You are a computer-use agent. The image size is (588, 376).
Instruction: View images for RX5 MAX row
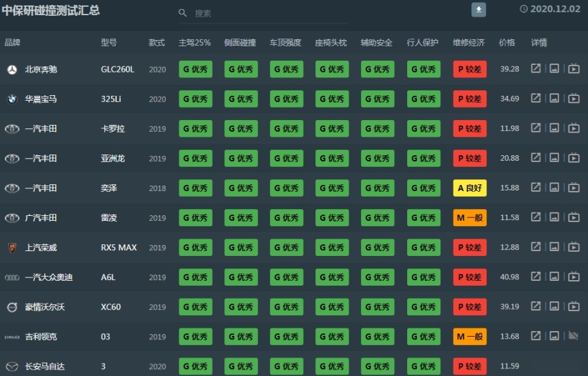click(554, 247)
